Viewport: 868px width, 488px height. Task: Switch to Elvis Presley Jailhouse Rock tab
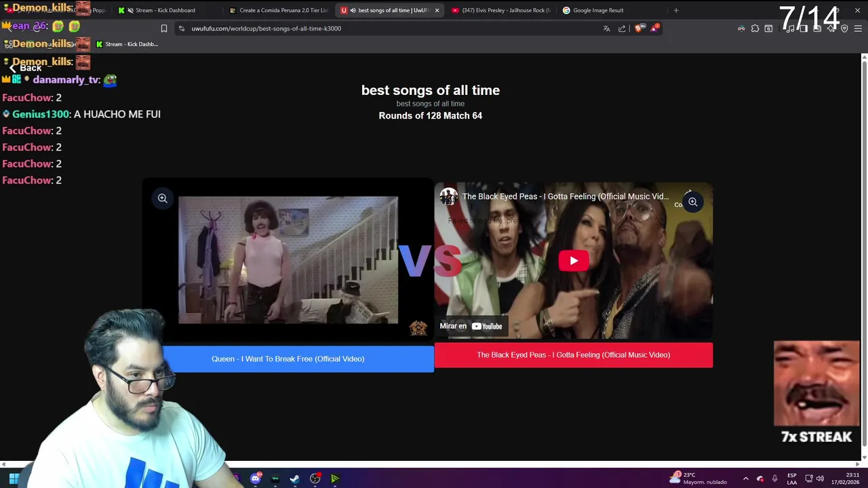pyautogui.click(x=500, y=10)
